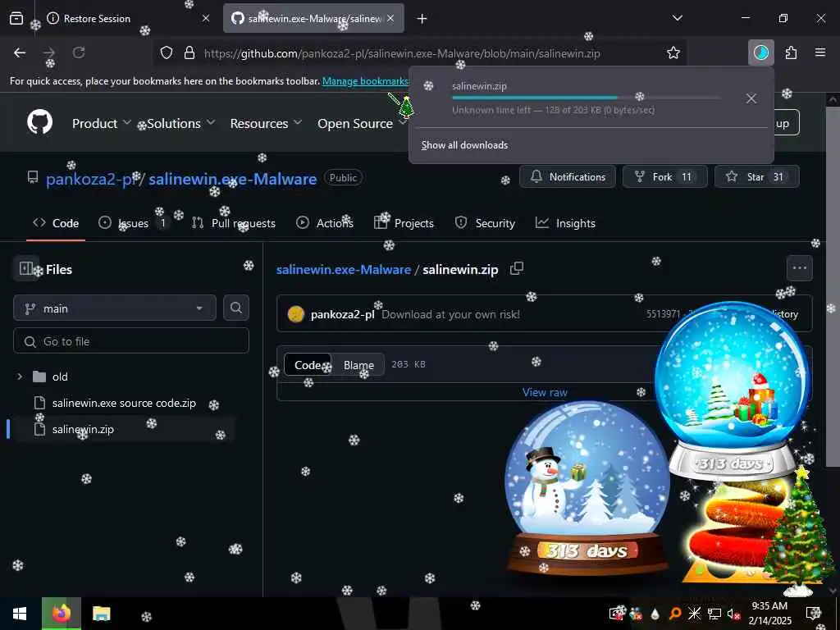The height and width of the screenshot is (630, 840).
Task: Click the network tray icon
Action: [714, 614]
